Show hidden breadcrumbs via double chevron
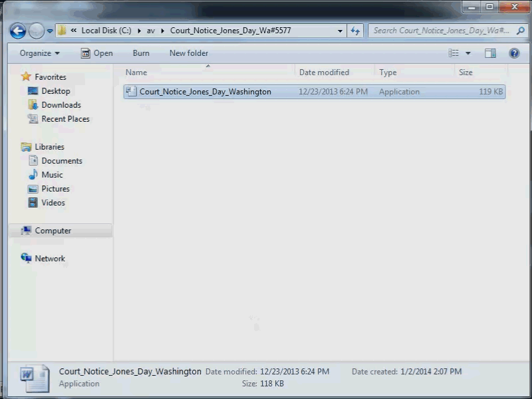The height and width of the screenshot is (399, 532). coord(73,31)
